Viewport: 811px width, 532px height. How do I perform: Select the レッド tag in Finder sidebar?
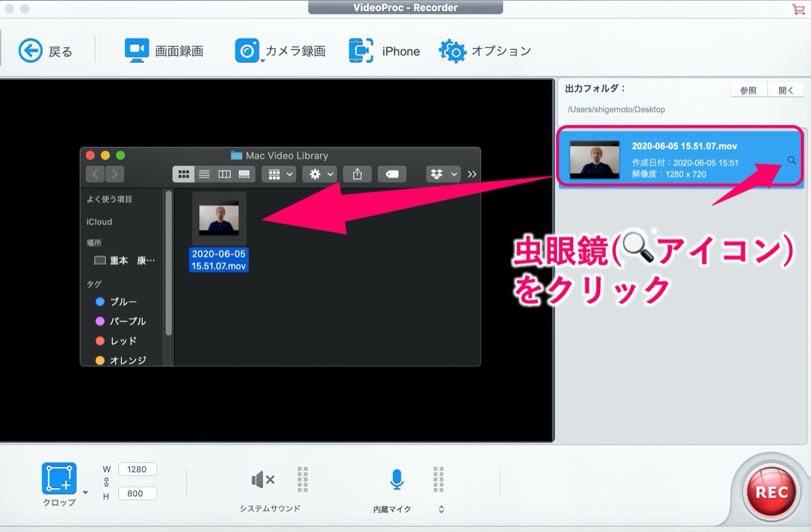pos(116,341)
